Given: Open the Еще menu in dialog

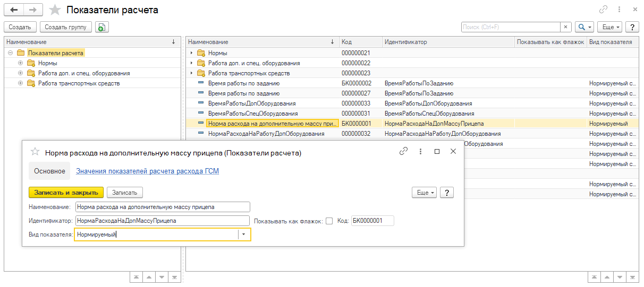Looking at the screenshot, I should coord(424,193).
